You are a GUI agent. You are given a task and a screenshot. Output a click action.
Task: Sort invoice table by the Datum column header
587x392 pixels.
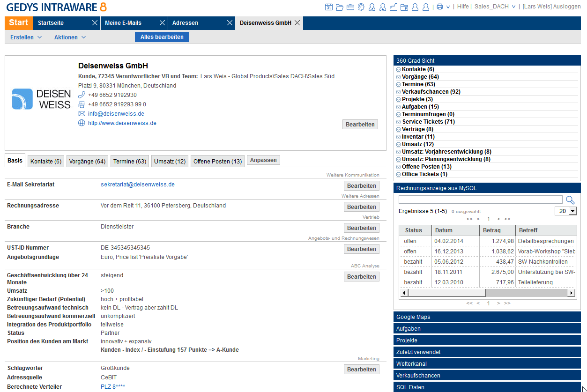(x=455, y=230)
